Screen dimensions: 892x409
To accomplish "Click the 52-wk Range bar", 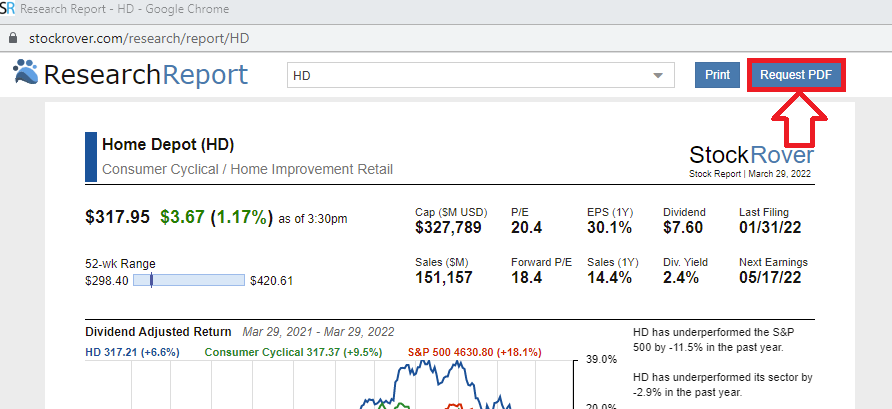I will [x=189, y=280].
